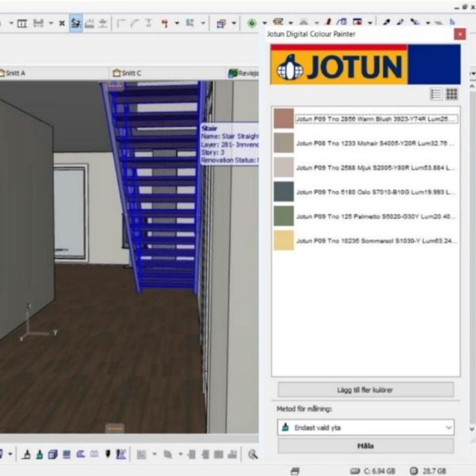Click the 'Jotun P09 Tno 2588 Mjuk' row text
476x476 pixels.
pos(375,168)
